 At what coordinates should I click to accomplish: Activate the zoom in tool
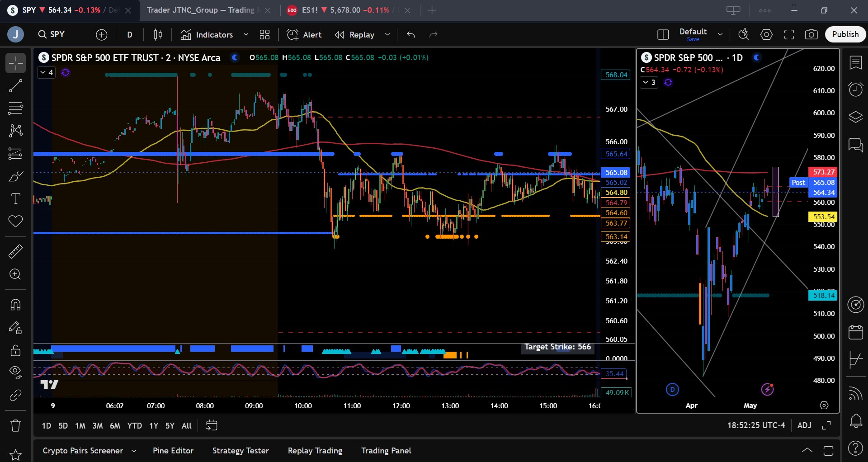point(15,274)
